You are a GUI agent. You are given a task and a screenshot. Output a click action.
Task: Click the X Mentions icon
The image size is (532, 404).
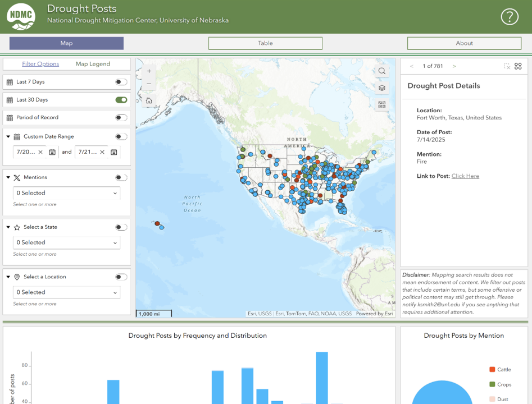point(17,178)
